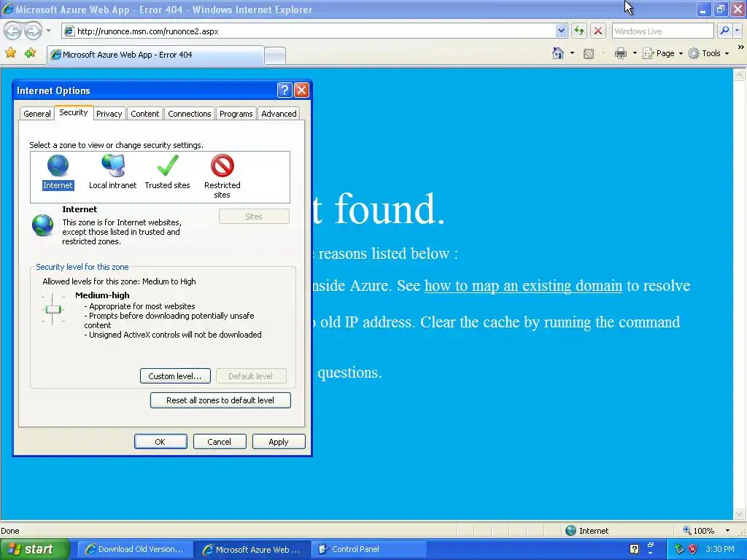Click the 100% zoom level button
The height and width of the screenshot is (560, 747).
coord(698,531)
